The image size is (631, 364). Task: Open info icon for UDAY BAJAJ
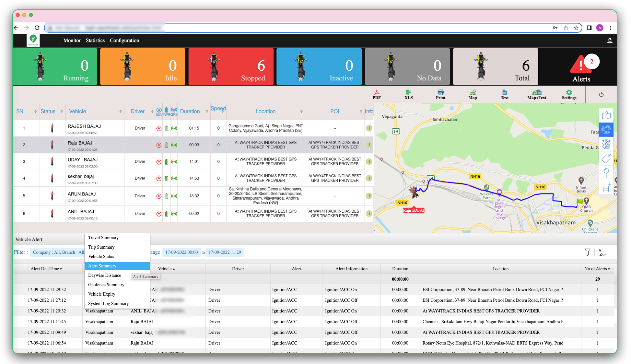click(369, 161)
